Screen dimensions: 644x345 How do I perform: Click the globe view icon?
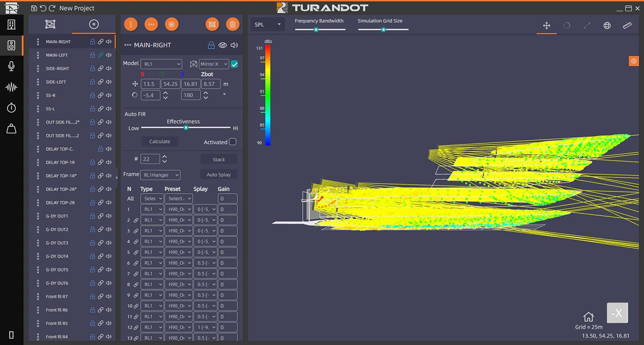(607, 26)
